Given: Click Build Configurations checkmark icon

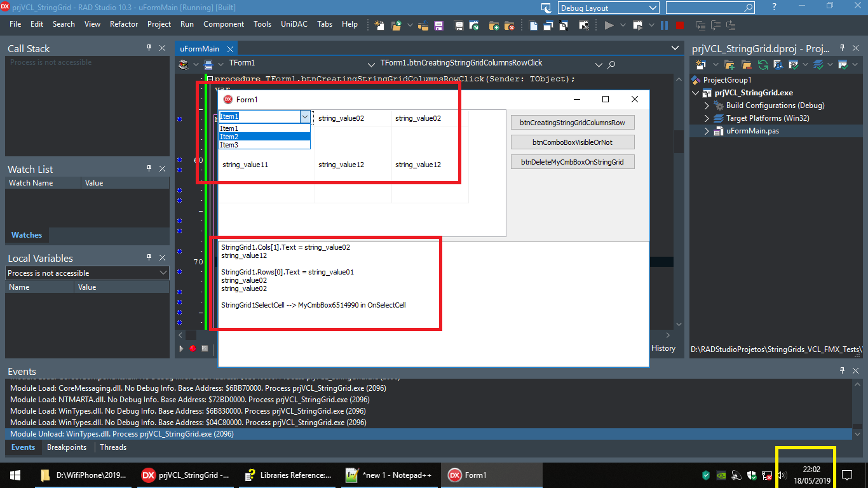Looking at the screenshot, I should click(794, 64).
